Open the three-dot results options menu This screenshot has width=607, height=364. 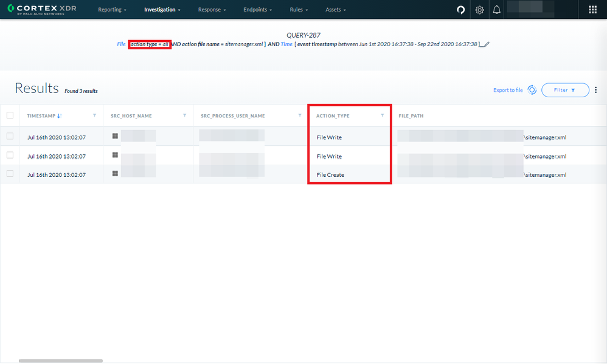pyautogui.click(x=596, y=90)
